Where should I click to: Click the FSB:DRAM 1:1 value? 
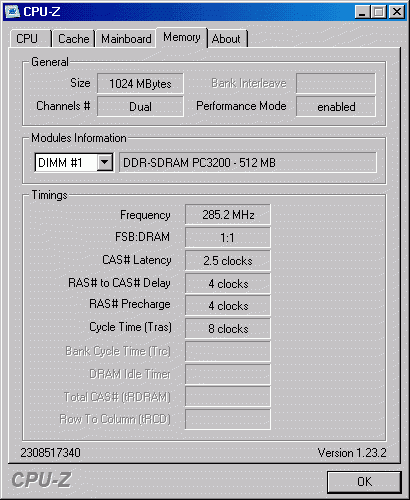pos(228,237)
